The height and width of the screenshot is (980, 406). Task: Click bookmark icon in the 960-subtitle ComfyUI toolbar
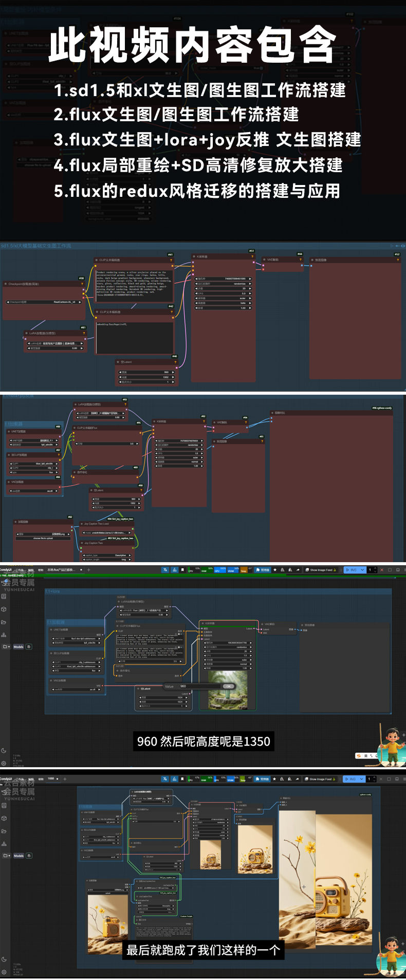(x=182, y=570)
